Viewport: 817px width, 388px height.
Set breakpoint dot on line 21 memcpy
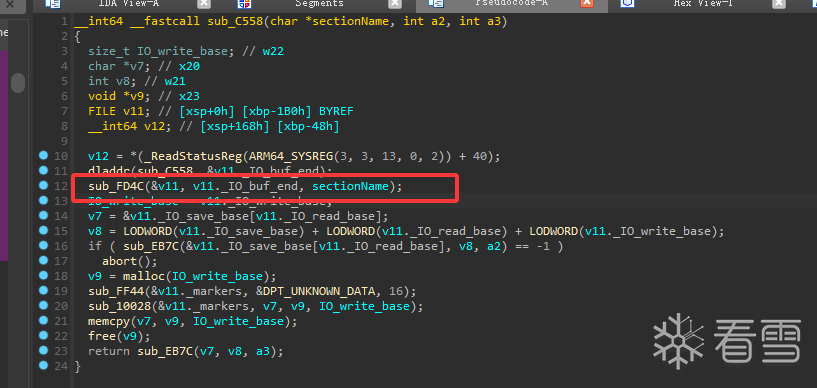point(44,321)
